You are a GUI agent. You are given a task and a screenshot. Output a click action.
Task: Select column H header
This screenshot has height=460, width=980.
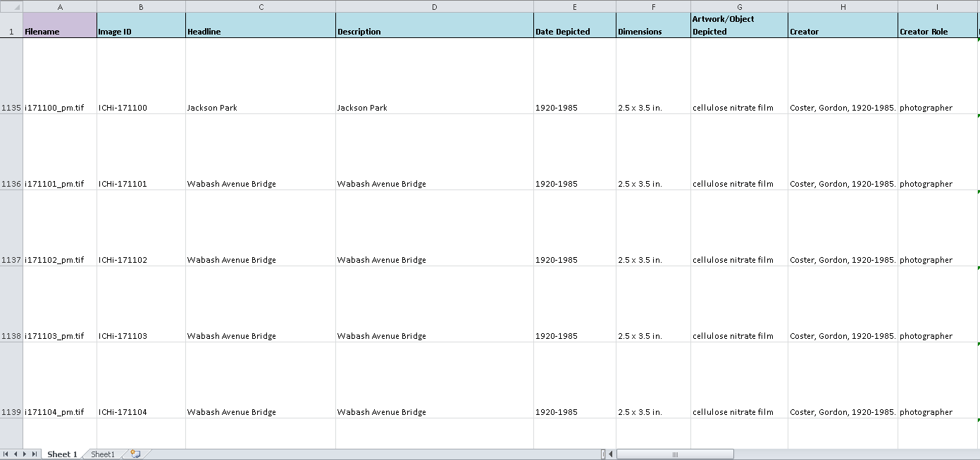coord(843,6)
